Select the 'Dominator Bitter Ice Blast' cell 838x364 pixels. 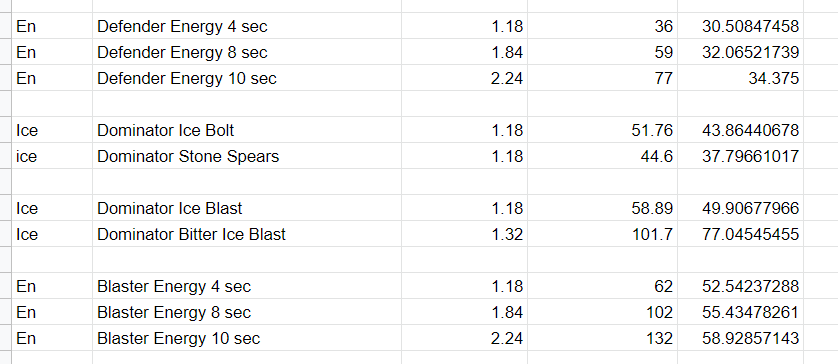click(x=247, y=234)
